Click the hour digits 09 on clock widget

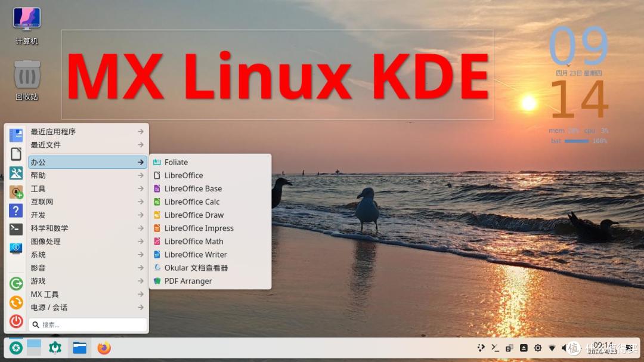click(x=578, y=45)
